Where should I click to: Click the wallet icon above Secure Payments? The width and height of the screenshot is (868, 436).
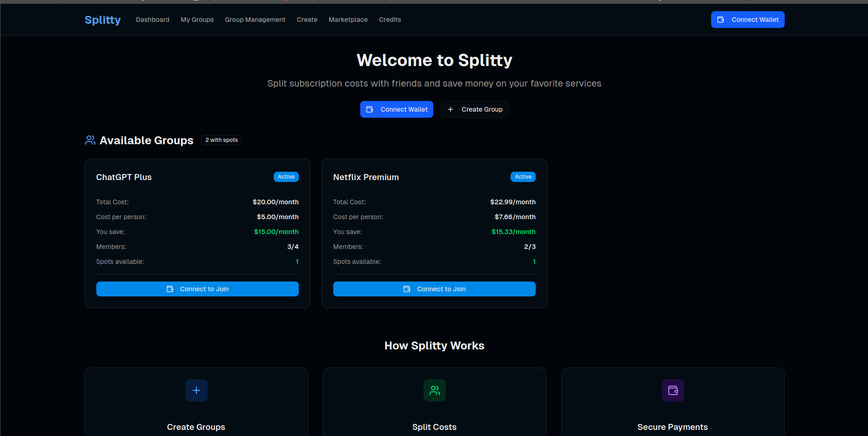point(673,390)
